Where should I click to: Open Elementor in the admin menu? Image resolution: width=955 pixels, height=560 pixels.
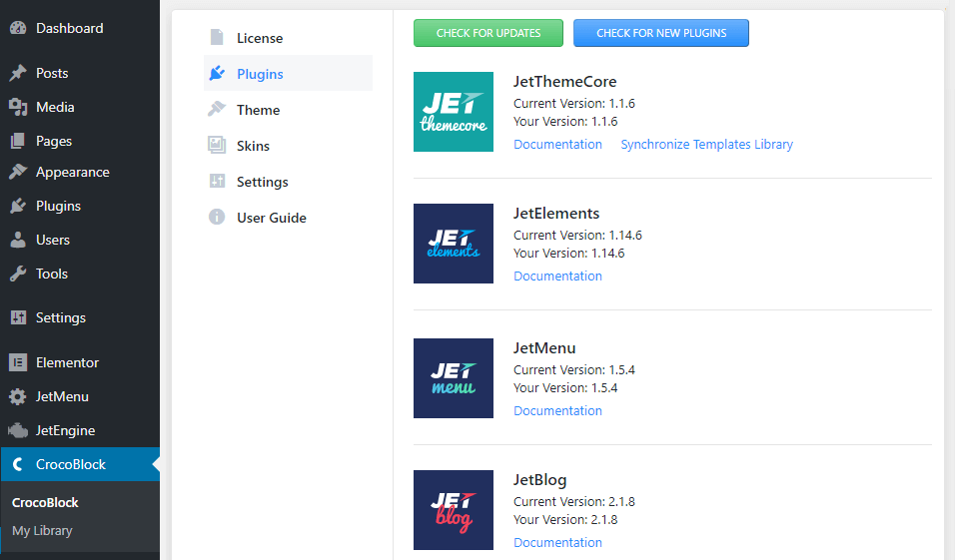point(67,362)
